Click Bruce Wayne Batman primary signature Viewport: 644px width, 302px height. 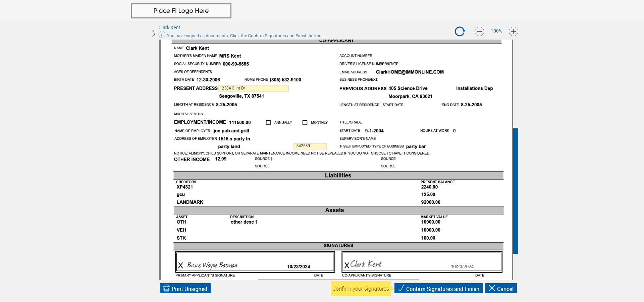(x=212, y=265)
